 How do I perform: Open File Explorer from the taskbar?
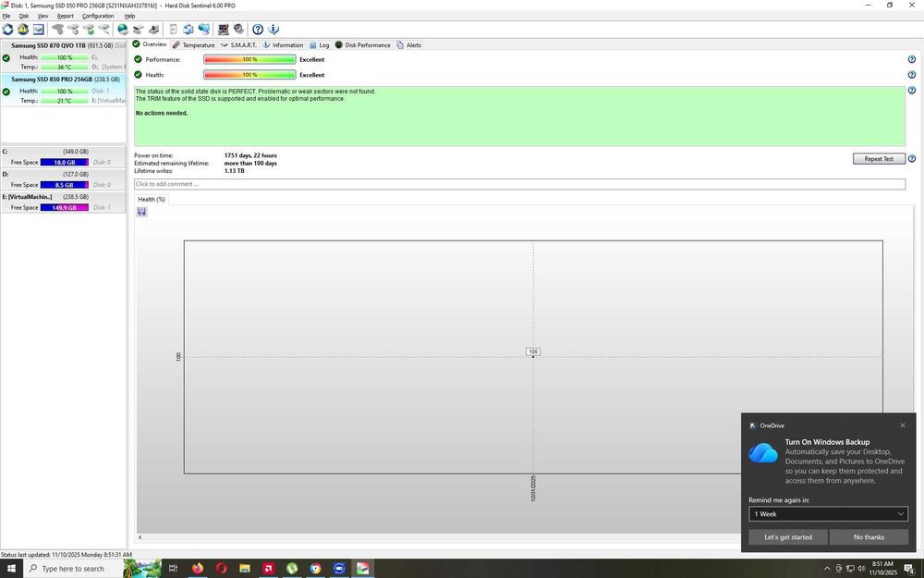[245, 569]
